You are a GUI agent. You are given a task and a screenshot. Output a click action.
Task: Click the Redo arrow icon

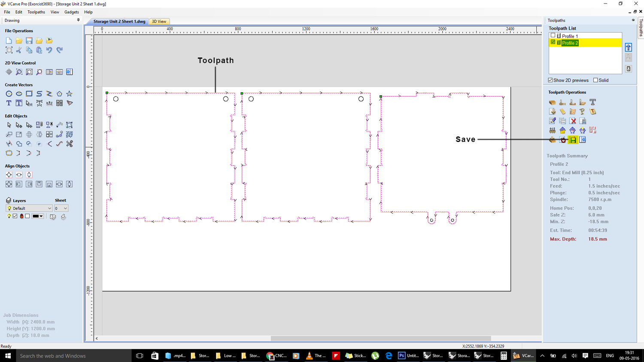(x=59, y=50)
